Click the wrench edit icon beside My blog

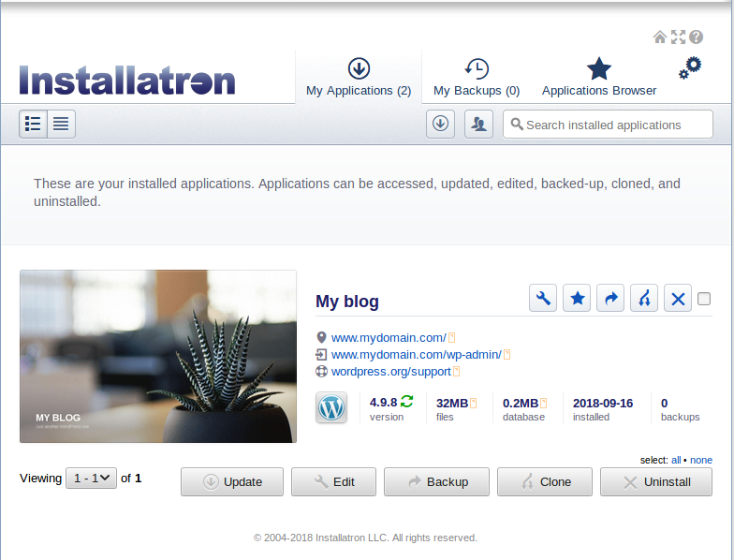[543, 299]
